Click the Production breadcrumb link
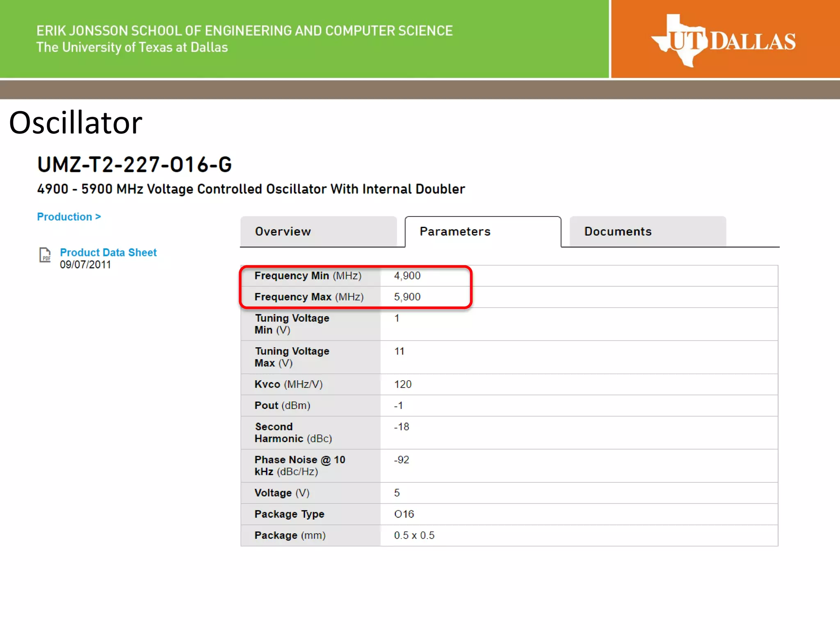 69,217
